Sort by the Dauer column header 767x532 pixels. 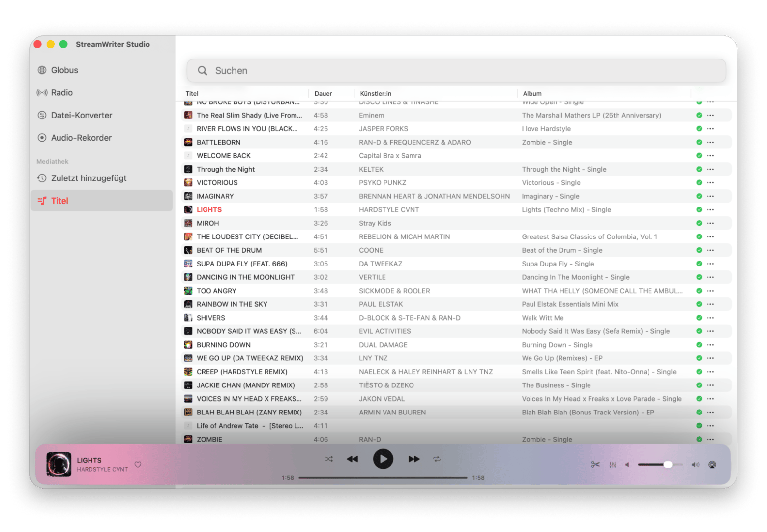(323, 94)
